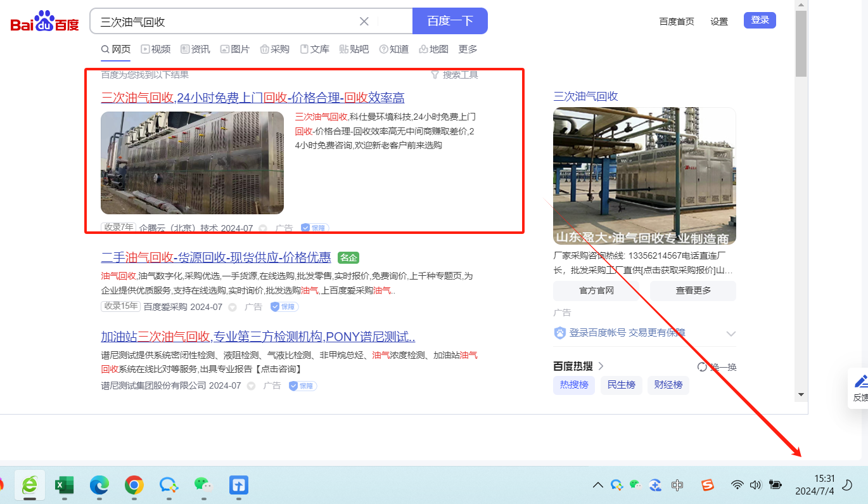Open Microsoft Edge from the taskbar
This screenshot has width=868, height=504.
99,486
